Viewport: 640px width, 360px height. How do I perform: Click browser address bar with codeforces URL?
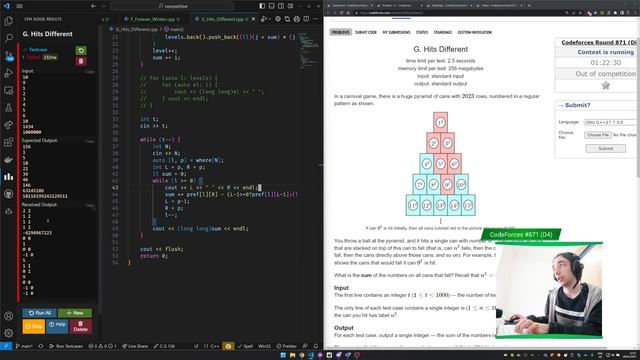457,13
